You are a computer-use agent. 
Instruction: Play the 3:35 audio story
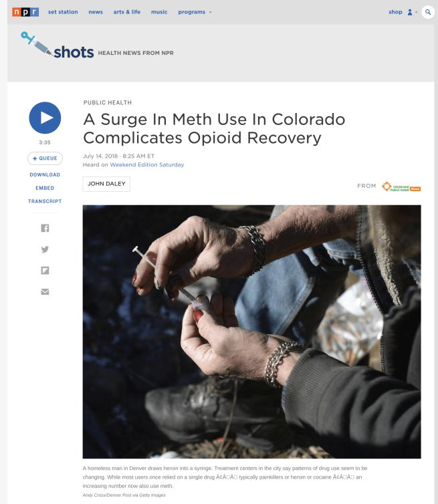(x=45, y=118)
